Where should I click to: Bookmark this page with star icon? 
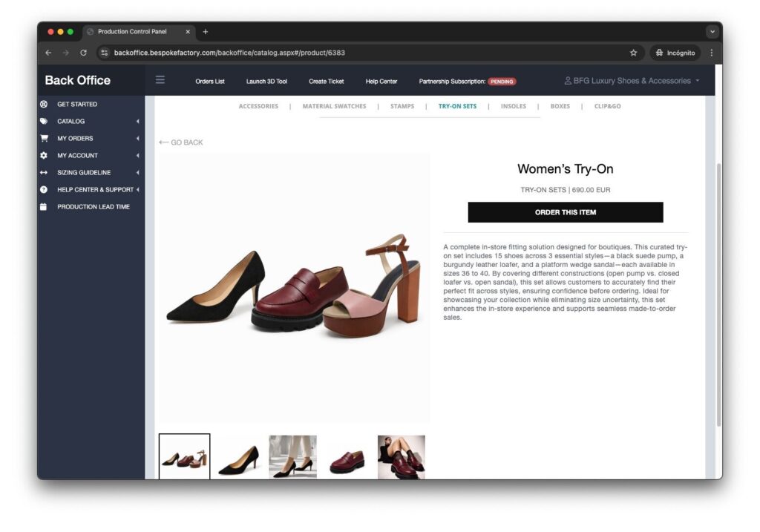(x=633, y=53)
